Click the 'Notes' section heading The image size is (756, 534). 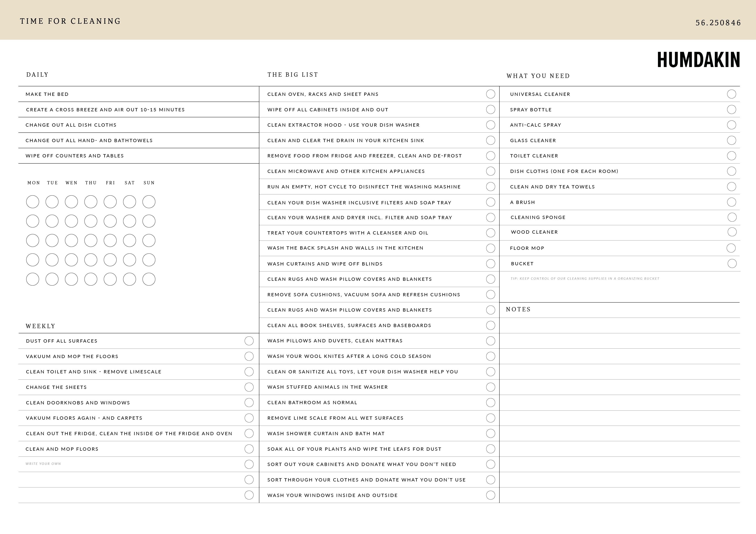click(x=518, y=309)
